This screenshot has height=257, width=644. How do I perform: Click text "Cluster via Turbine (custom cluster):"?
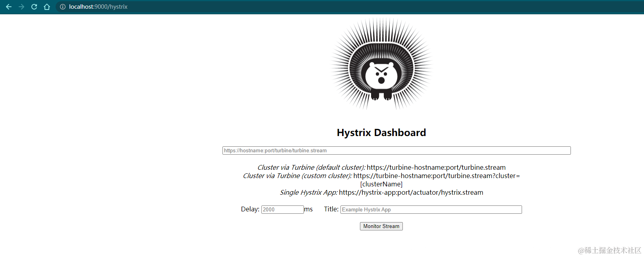(297, 176)
